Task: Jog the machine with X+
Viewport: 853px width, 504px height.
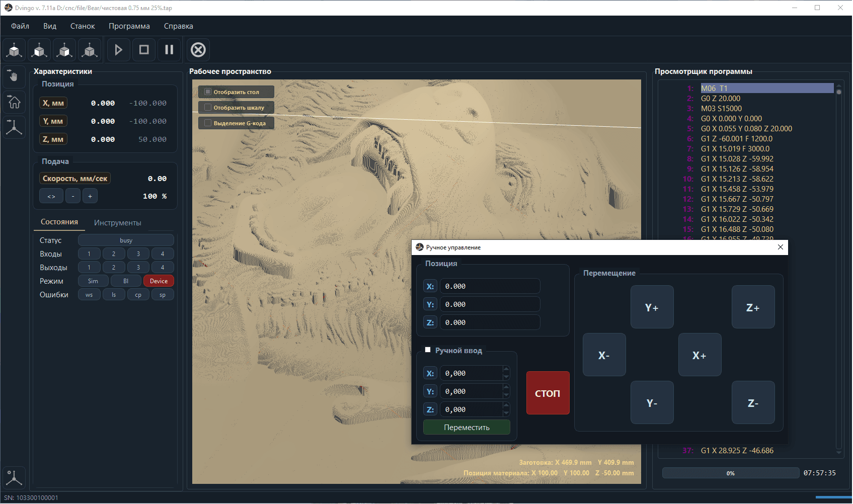Action: 700,355
